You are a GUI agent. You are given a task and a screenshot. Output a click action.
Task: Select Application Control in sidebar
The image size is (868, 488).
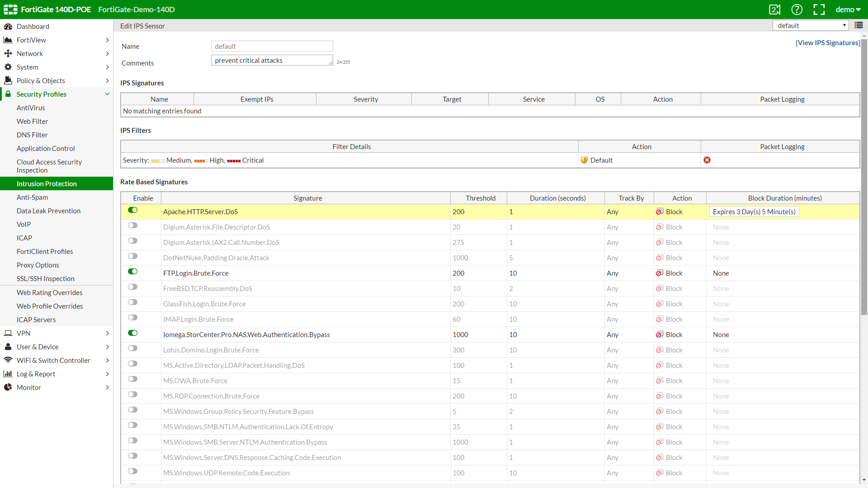[x=46, y=148]
